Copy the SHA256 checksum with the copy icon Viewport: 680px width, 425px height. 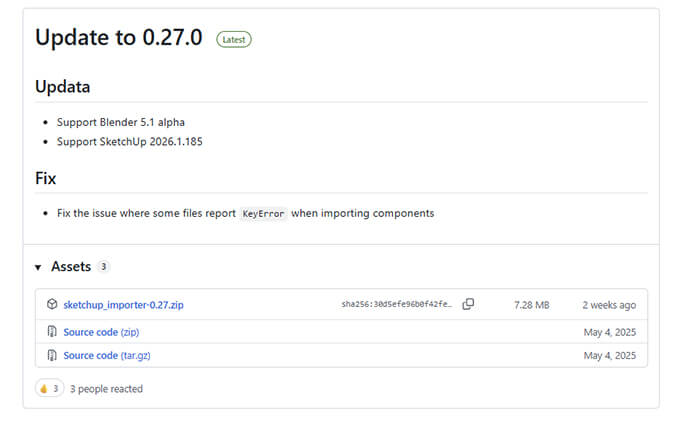pos(468,304)
